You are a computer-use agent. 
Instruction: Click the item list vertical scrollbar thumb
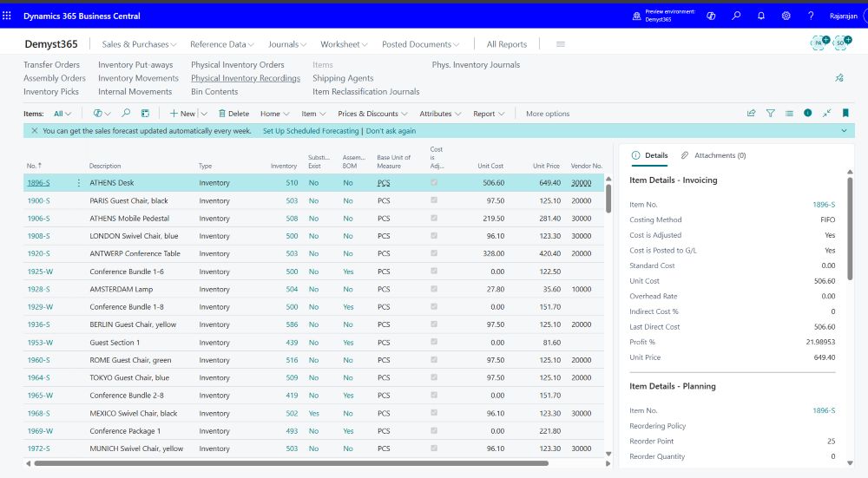click(x=608, y=198)
